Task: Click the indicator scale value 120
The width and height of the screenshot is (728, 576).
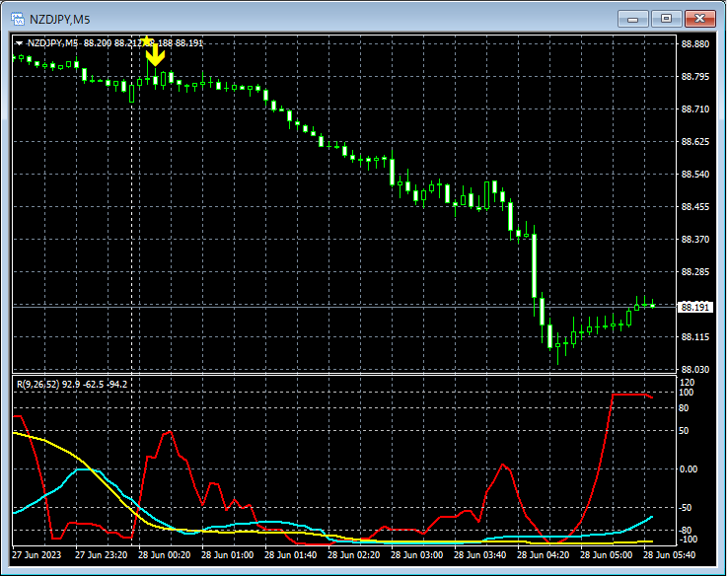Action: tap(688, 382)
